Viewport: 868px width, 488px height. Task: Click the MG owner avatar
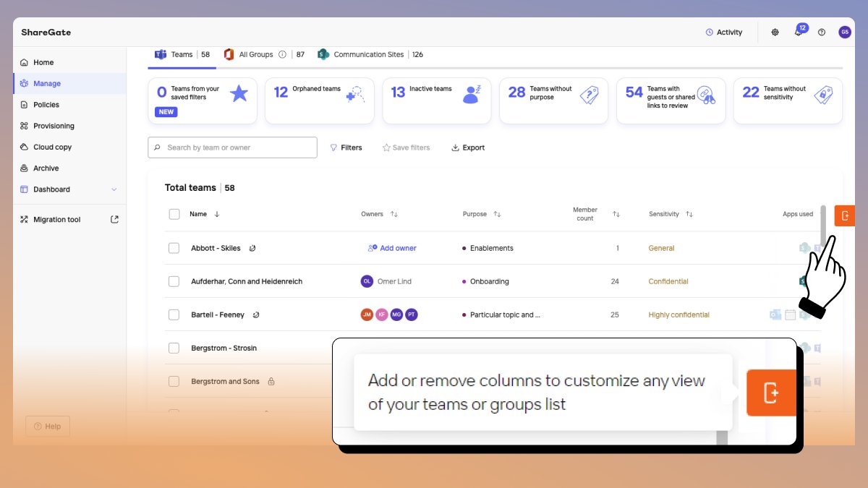(397, 314)
